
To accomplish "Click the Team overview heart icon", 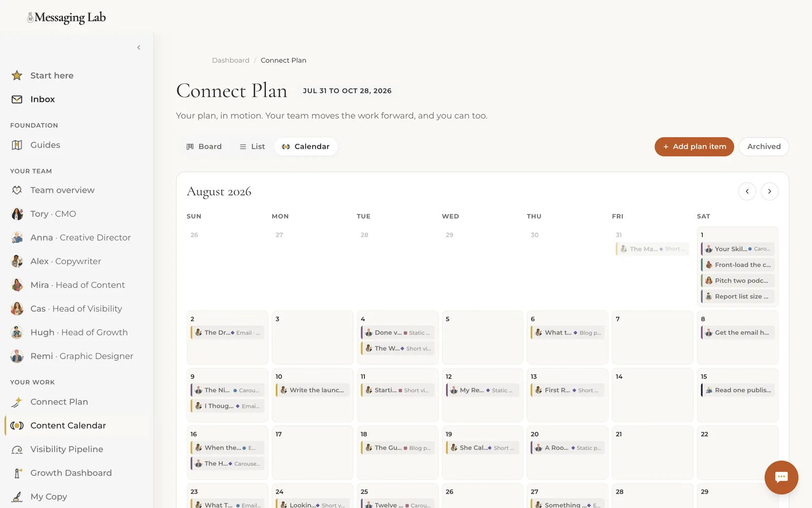I will pos(17,190).
